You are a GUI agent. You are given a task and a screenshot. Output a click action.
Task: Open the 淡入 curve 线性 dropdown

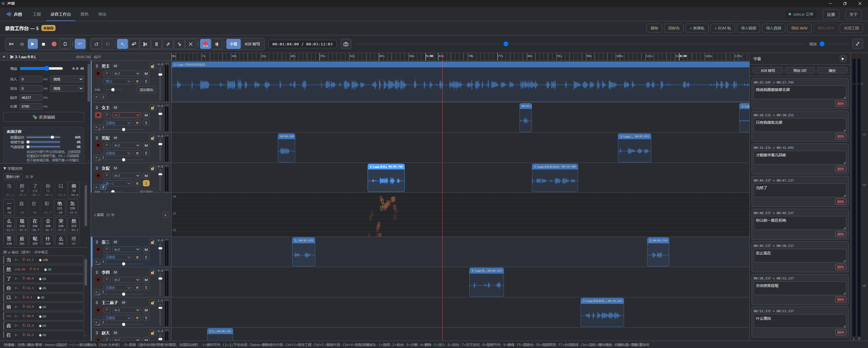pos(67,79)
